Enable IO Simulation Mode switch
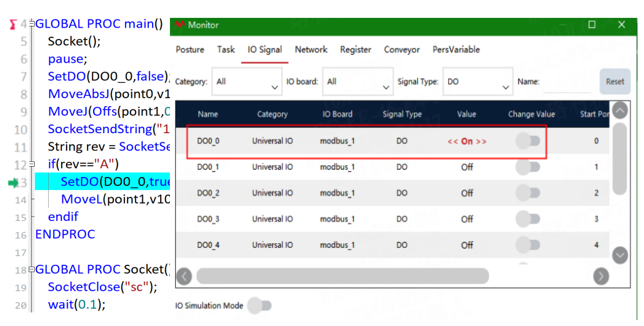Viewport: 644px width, 326px height. point(260,305)
